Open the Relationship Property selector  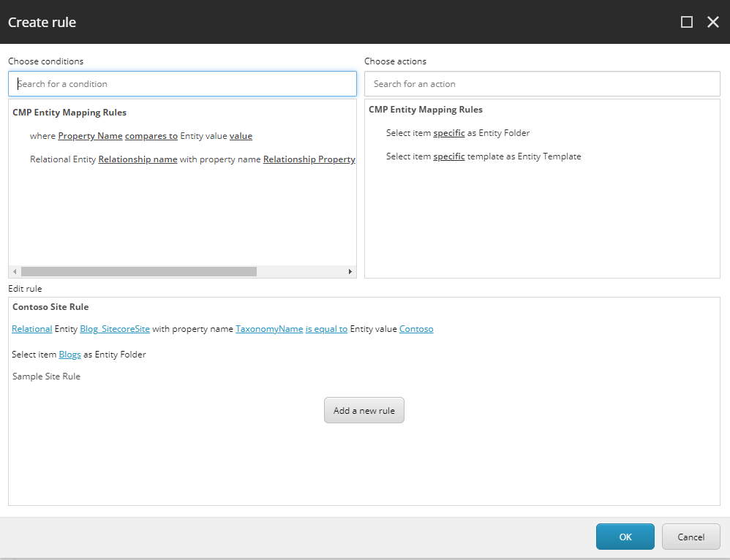309,159
